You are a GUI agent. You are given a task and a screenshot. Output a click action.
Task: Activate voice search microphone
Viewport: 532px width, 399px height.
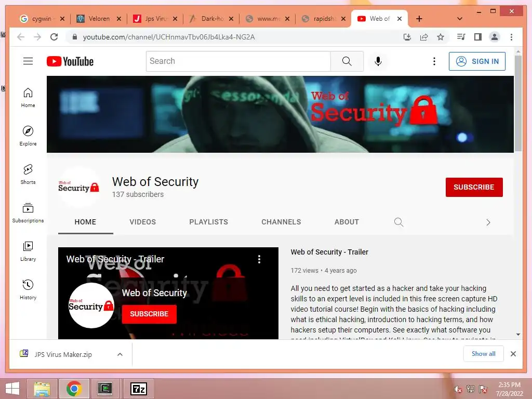pos(378,61)
